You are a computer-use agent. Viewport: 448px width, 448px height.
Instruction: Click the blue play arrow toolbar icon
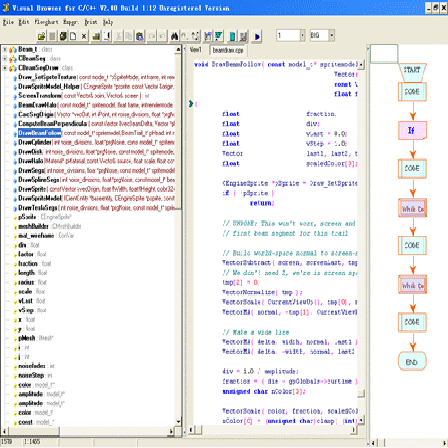(x=257, y=36)
